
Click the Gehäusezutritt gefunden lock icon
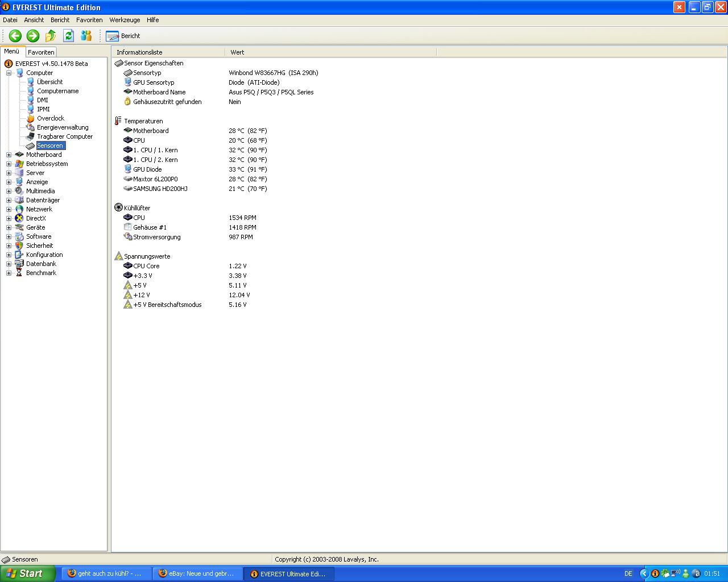127,102
